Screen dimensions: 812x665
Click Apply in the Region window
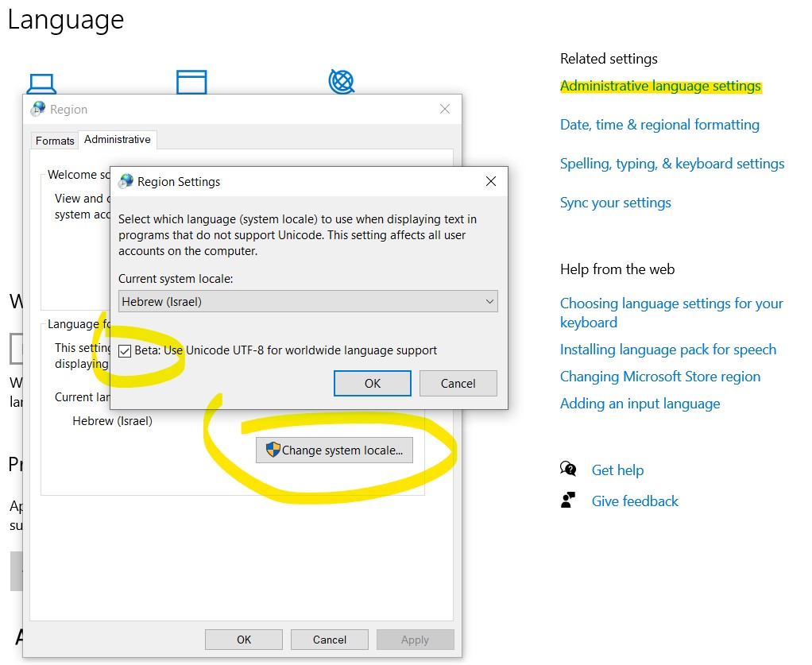tap(416, 640)
